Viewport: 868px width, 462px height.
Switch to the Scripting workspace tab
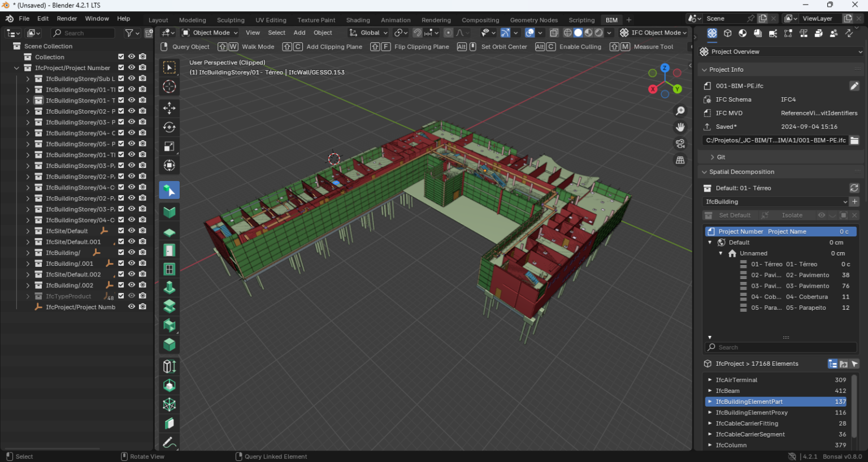point(581,20)
